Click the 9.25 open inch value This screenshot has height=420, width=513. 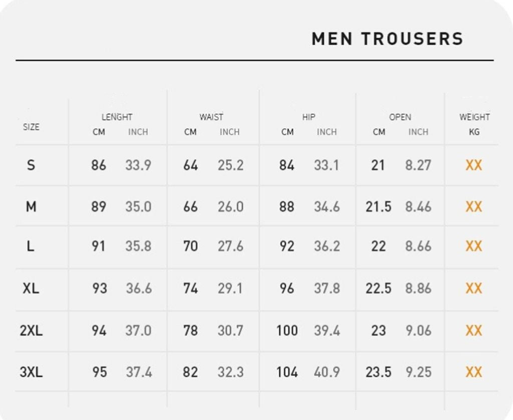[418, 372]
